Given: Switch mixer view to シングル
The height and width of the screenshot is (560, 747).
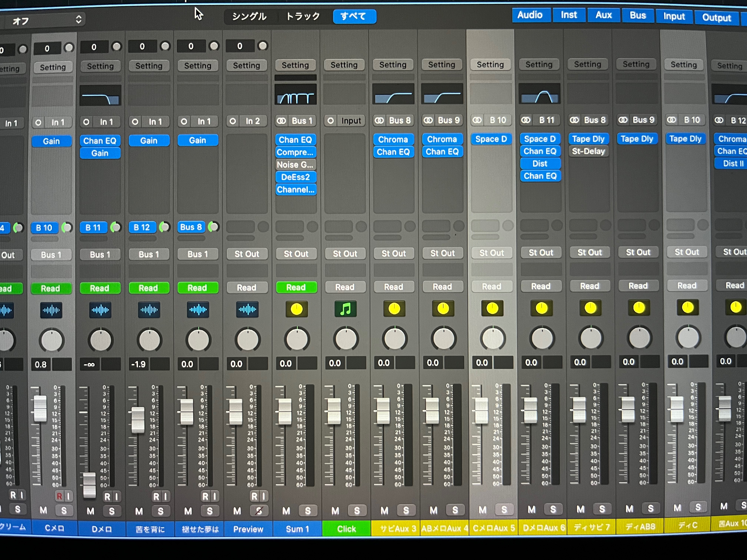Looking at the screenshot, I should coord(249,16).
